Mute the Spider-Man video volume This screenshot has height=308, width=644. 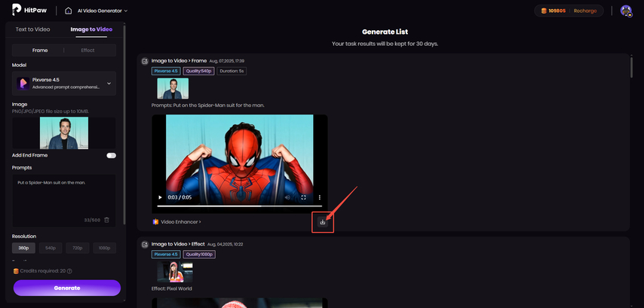[287, 197]
